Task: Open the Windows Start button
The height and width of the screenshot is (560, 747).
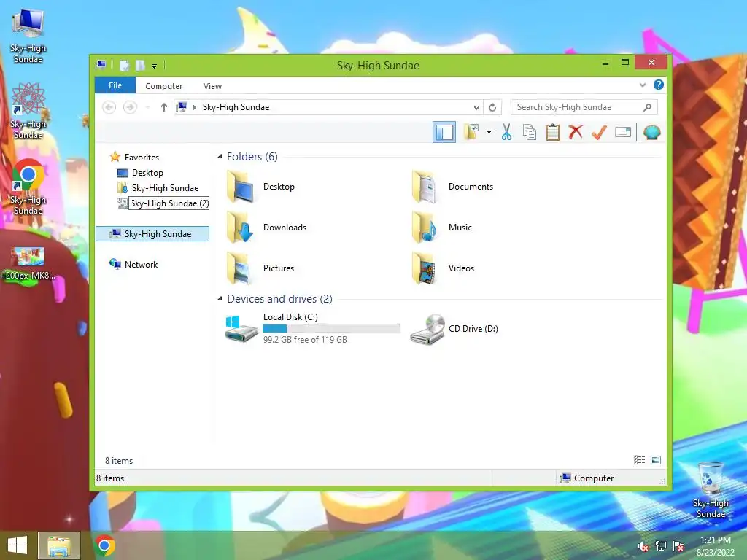Action: [18, 545]
